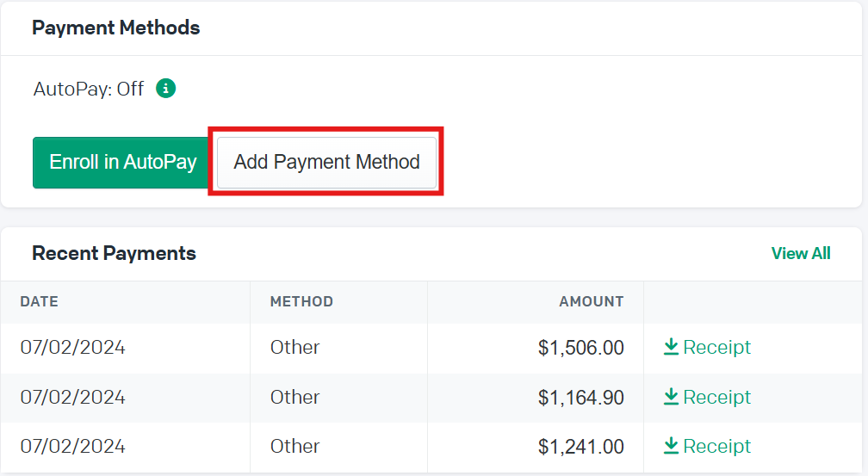Viewport: 868px width, 476px height.
Task: Click the DATE column header
Action: coord(40,301)
